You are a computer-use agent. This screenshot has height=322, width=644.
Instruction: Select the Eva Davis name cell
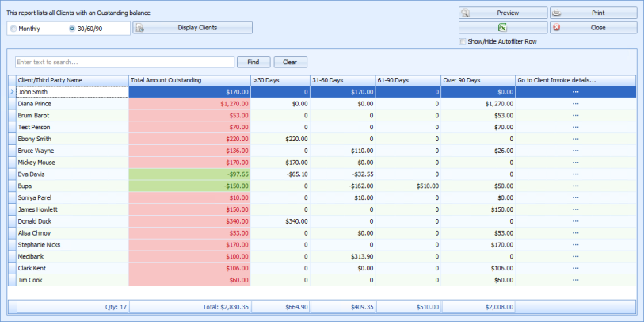click(72, 174)
